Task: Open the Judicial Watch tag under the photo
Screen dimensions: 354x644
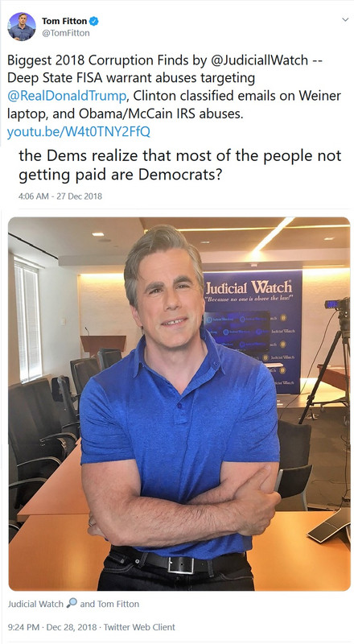Action: click(35, 604)
